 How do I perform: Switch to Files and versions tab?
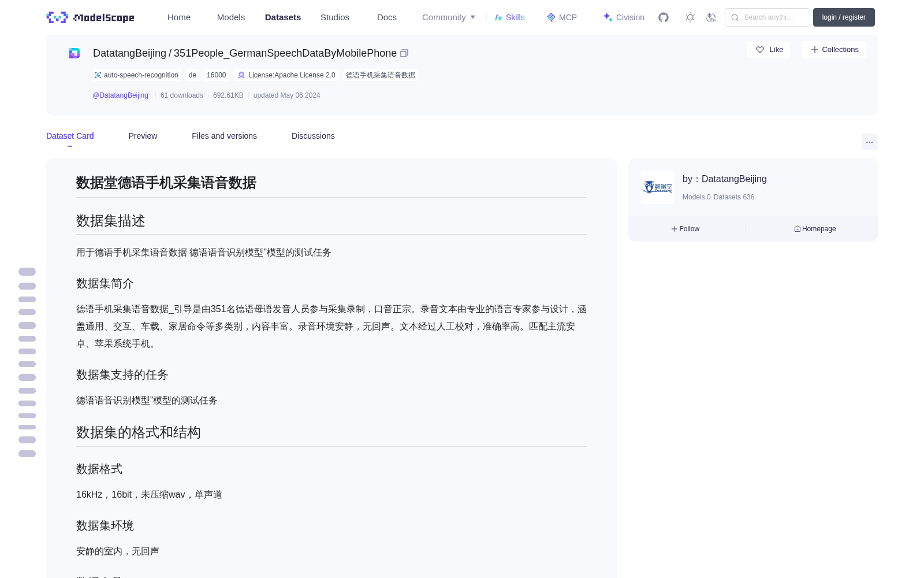tap(224, 136)
